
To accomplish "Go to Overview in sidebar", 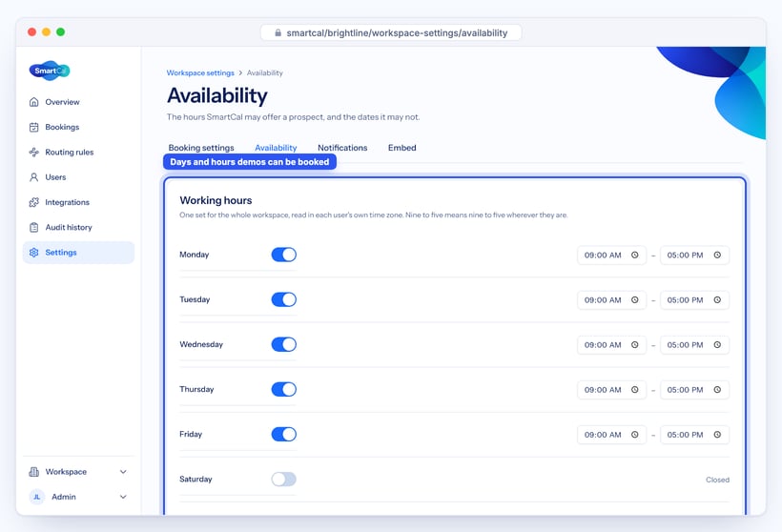I will click(x=78, y=102).
